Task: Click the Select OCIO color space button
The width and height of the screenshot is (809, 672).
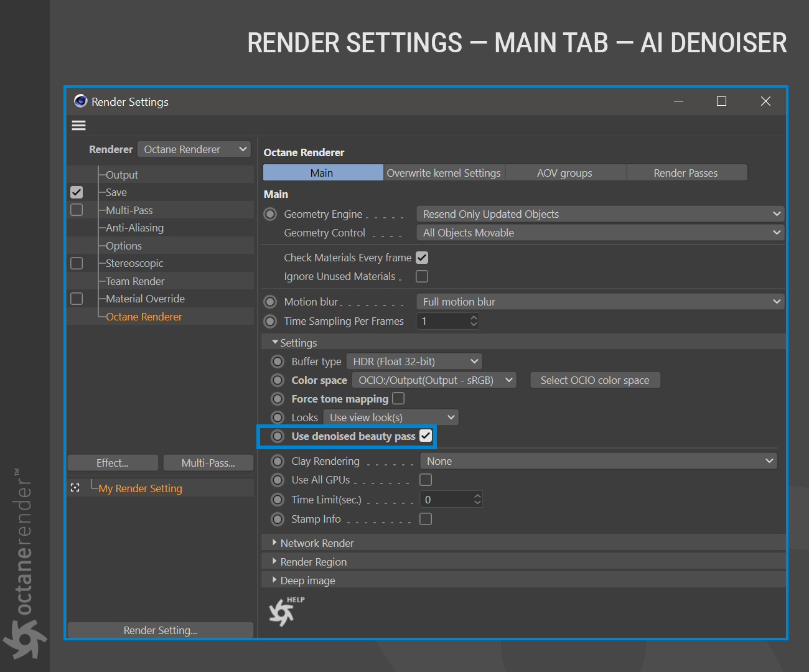Action: 595,380
